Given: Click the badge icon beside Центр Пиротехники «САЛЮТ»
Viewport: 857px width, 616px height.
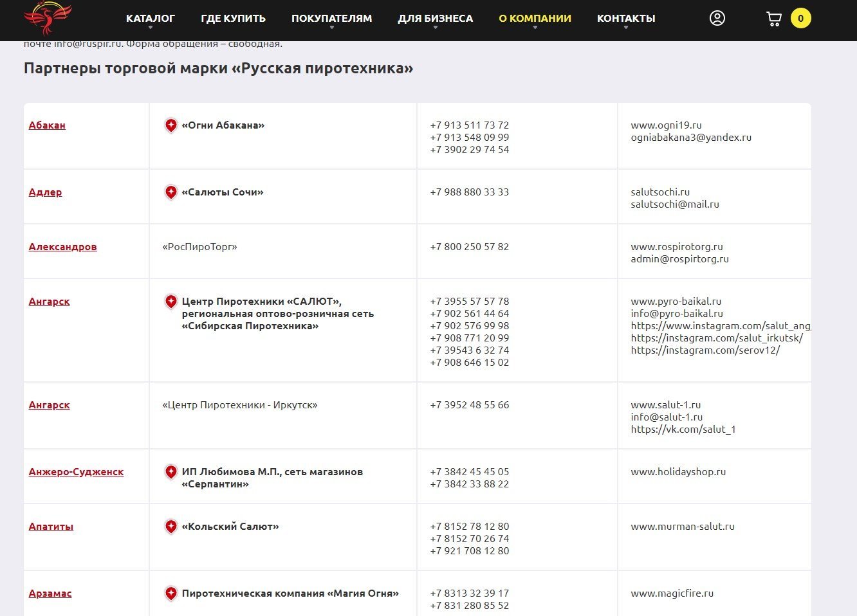Looking at the screenshot, I should pos(170,302).
